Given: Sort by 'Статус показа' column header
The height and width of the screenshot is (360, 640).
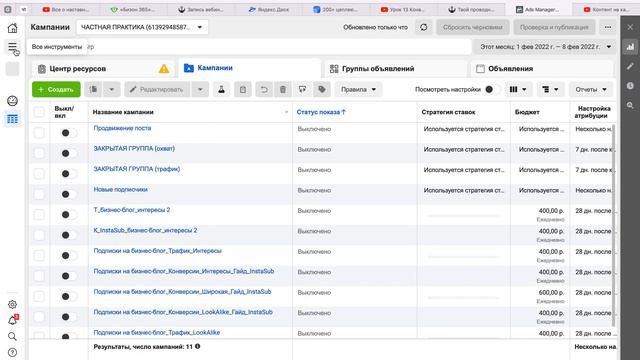Looking at the screenshot, I should [x=321, y=112].
